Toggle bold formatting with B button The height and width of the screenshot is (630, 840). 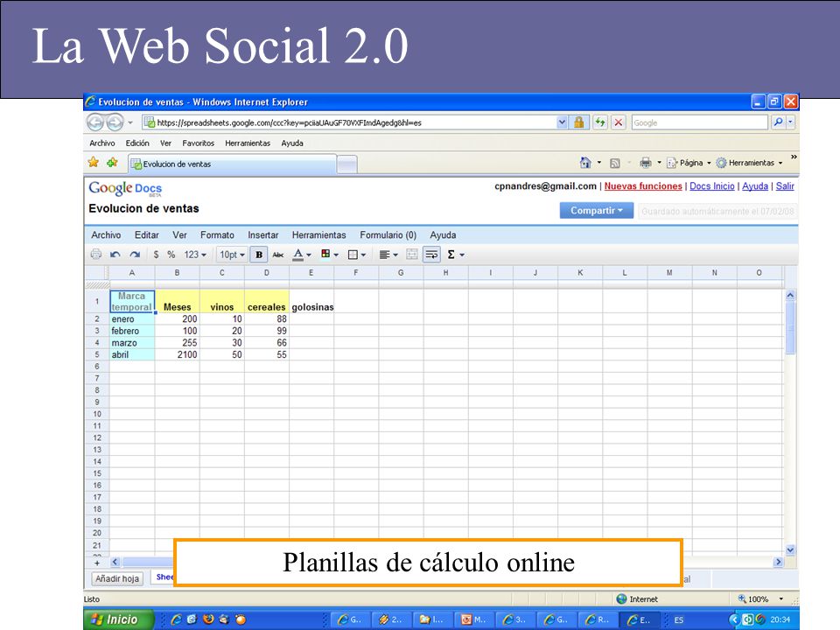click(259, 255)
